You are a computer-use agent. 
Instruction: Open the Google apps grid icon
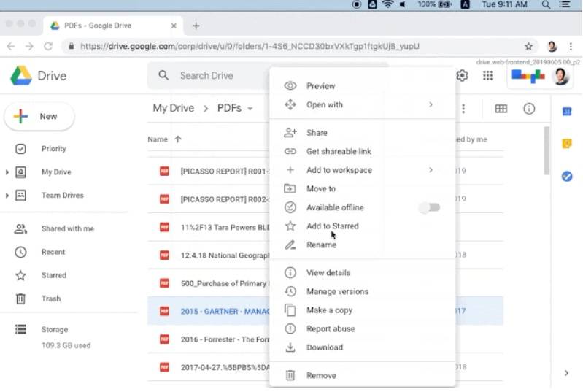[487, 75]
